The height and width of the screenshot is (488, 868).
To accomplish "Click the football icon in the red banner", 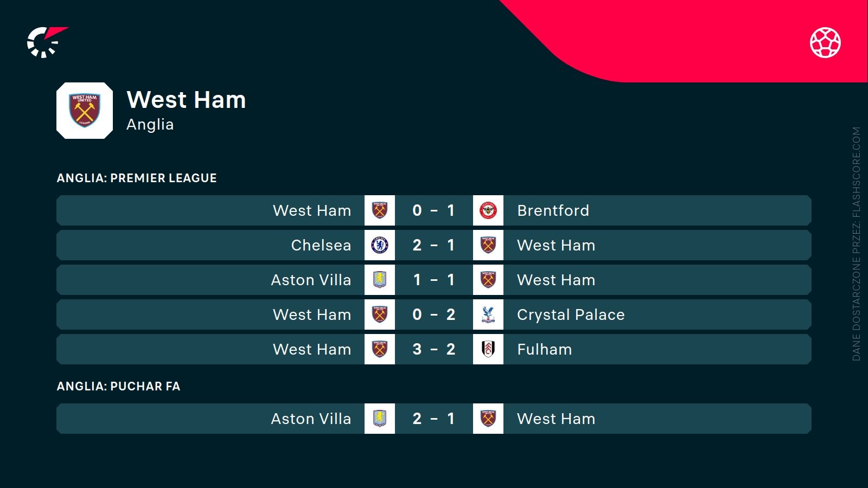I will pos(825,42).
